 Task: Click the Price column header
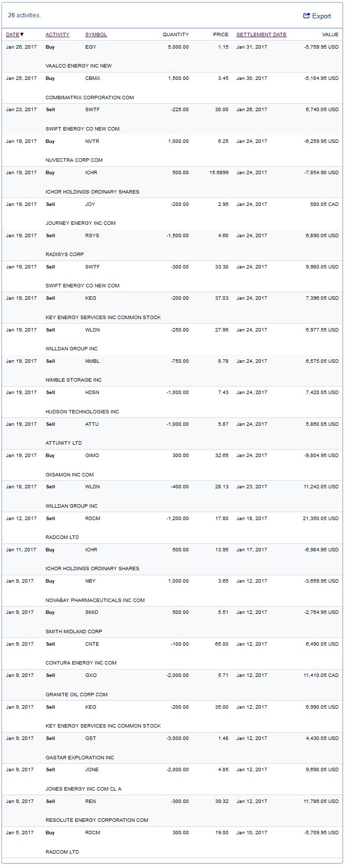click(221, 35)
